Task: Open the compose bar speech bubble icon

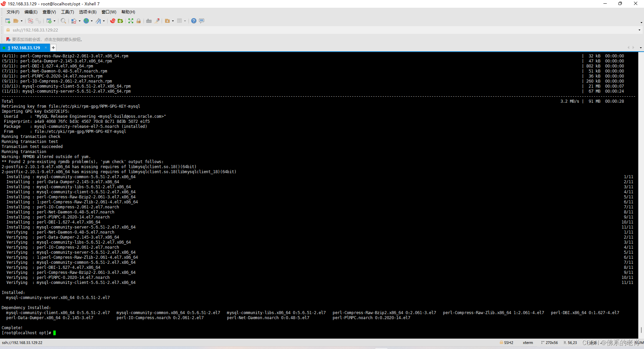Action: pyautogui.click(x=201, y=21)
